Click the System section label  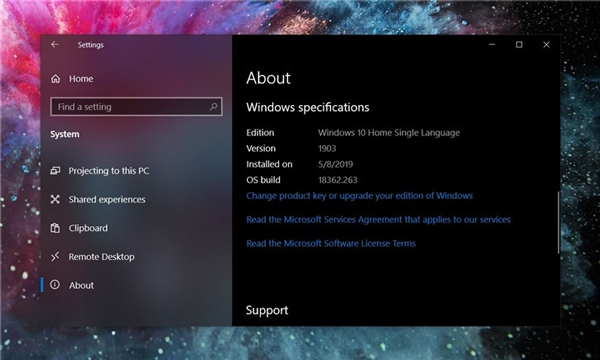click(65, 134)
